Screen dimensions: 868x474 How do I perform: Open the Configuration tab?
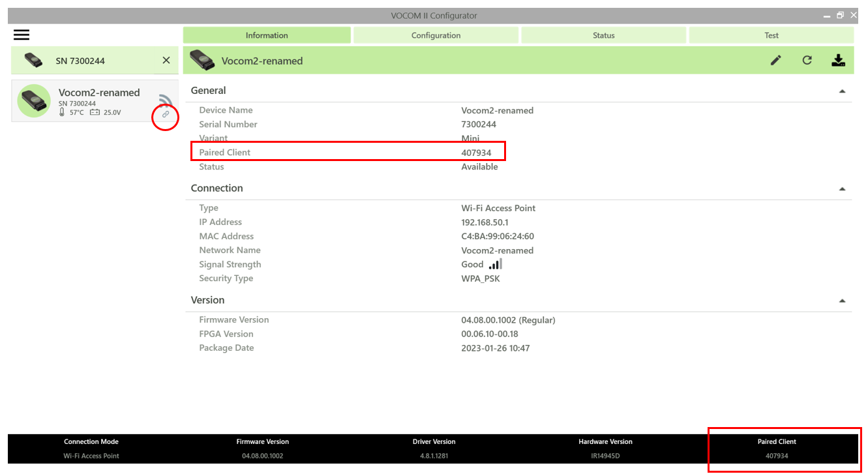tap(436, 35)
